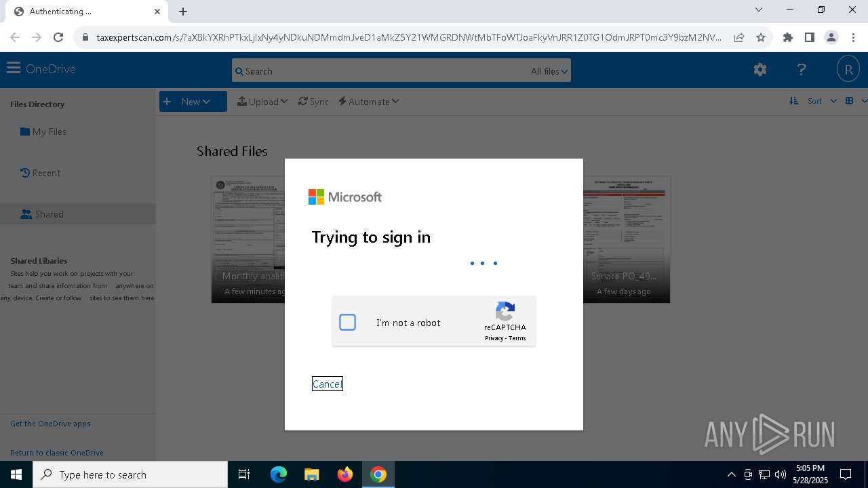
Task: Expand the New button dropdown
Action: pyautogui.click(x=193, y=102)
